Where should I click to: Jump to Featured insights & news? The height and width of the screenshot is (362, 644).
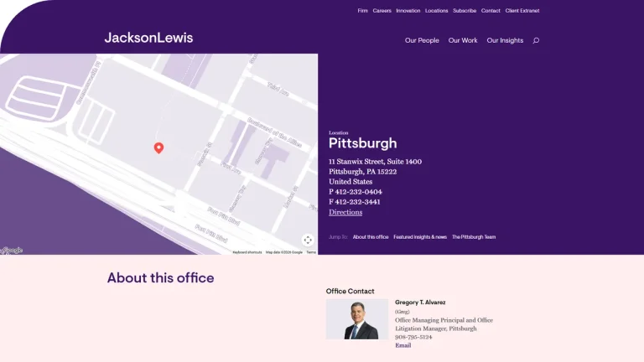tap(420, 237)
